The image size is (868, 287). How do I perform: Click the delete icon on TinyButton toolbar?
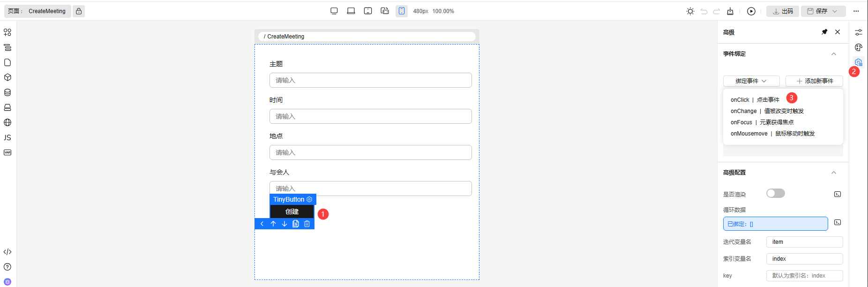tap(307, 224)
